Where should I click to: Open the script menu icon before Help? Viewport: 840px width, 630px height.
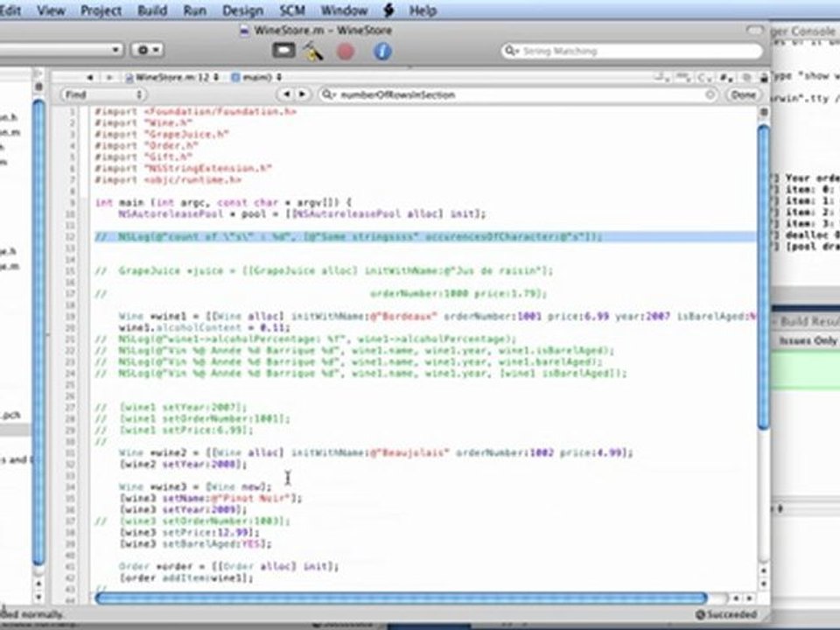click(x=388, y=10)
